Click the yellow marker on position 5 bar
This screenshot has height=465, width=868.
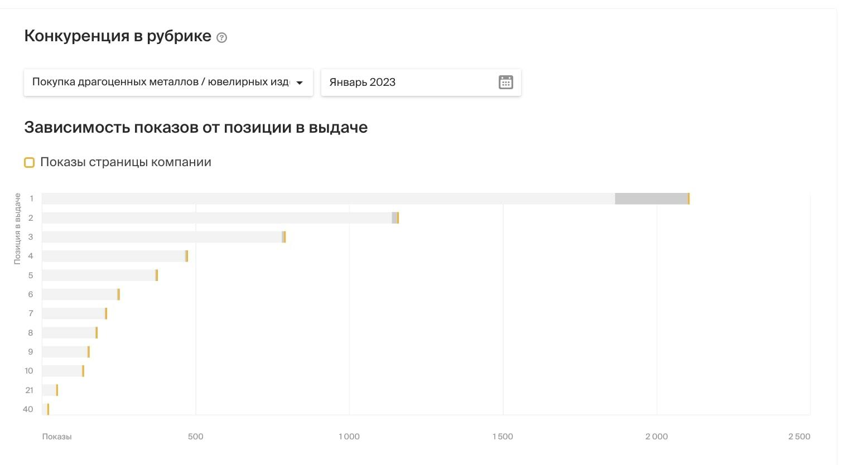pos(157,275)
